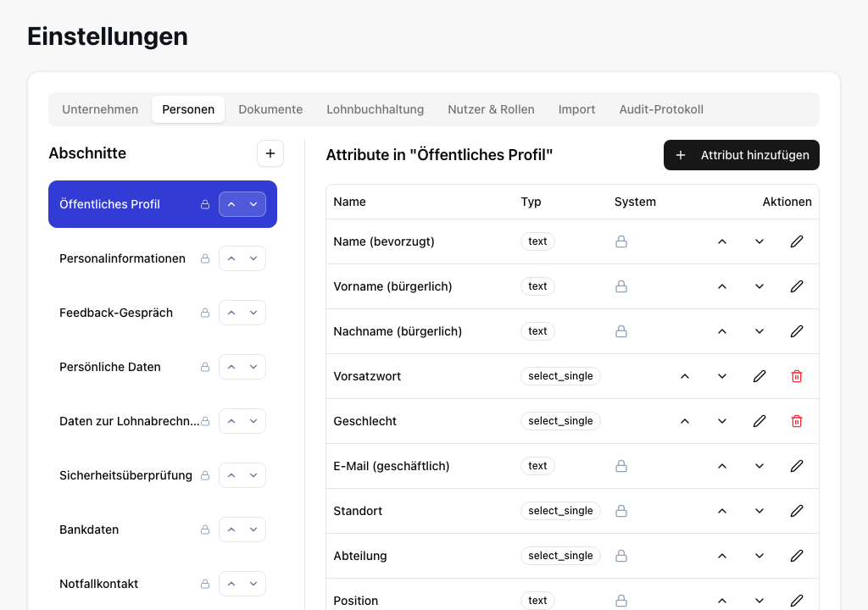
Task: Edit the Vorsatzwort attribute
Action: [x=759, y=376]
